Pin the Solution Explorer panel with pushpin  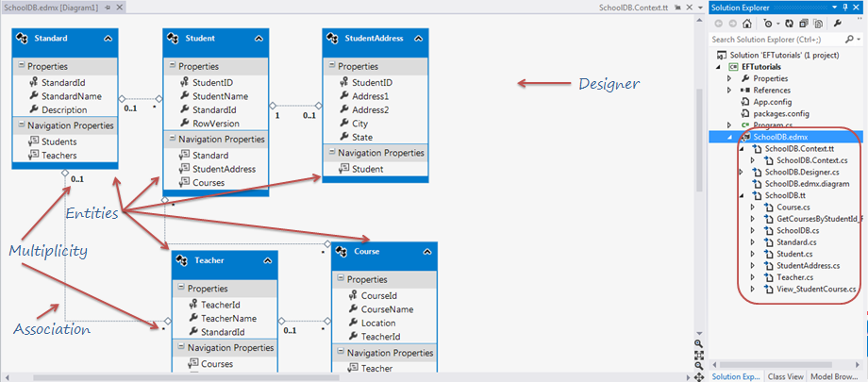coord(844,8)
